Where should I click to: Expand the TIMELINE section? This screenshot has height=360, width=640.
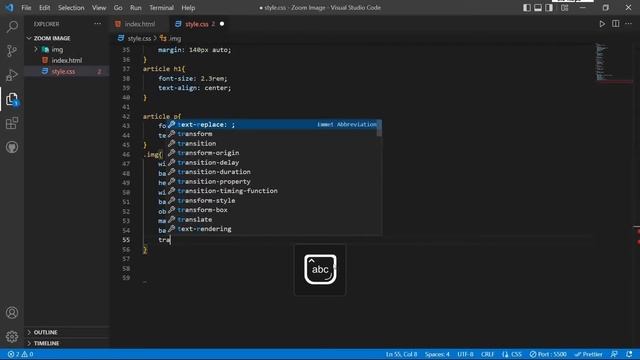point(67,343)
